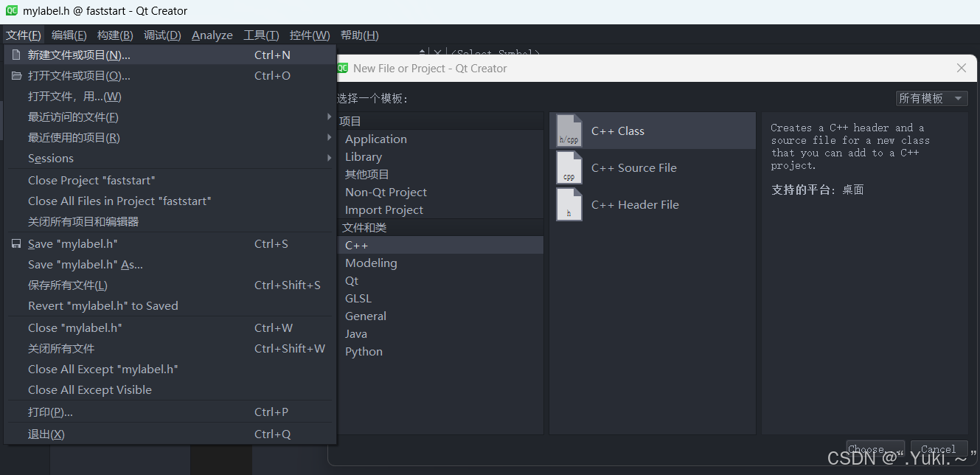
Task: Select 其他项目 template category
Action: [441, 174]
